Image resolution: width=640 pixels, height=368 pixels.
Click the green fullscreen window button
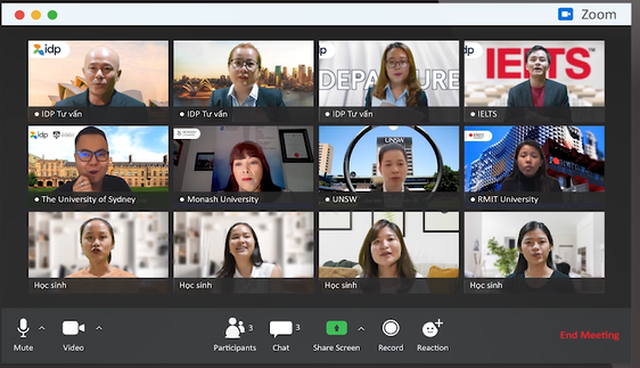52,15
